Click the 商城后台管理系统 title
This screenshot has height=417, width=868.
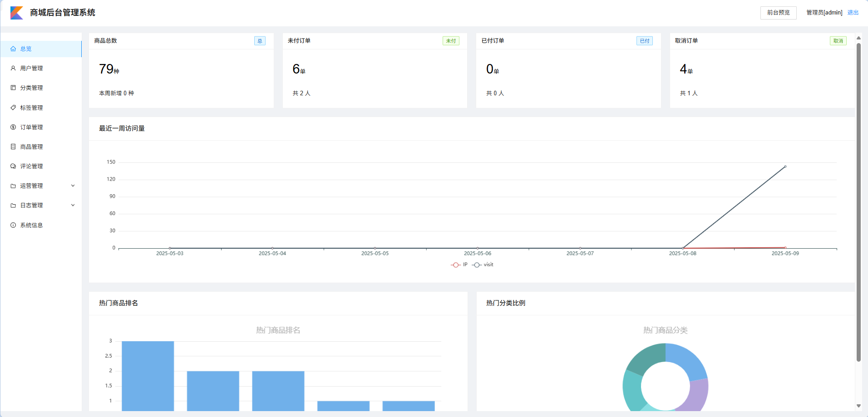tap(63, 13)
